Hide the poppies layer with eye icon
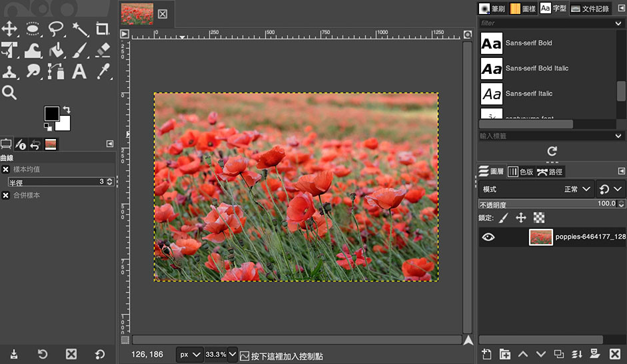 [488, 237]
